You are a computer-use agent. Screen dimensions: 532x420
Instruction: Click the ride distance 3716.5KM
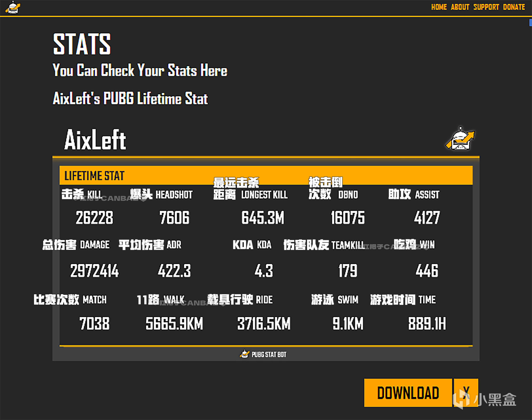[264, 323]
